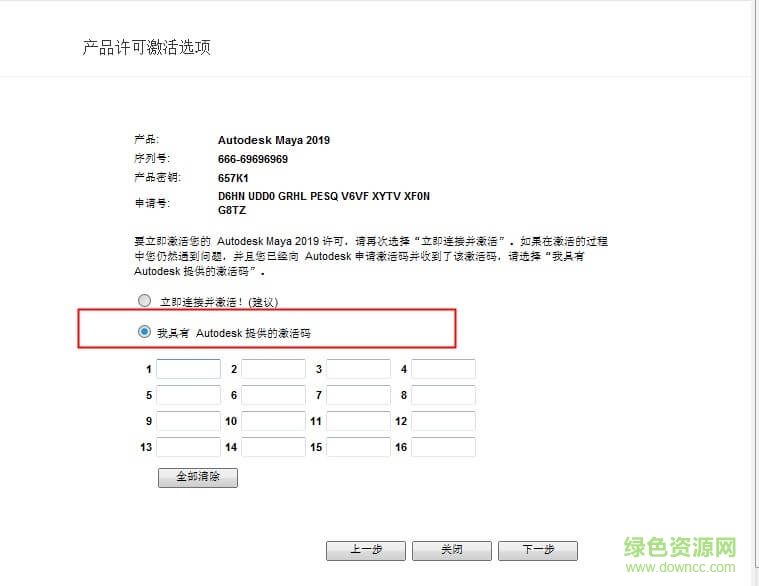Click the 申请号 label
759x586 pixels.
click(x=152, y=203)
